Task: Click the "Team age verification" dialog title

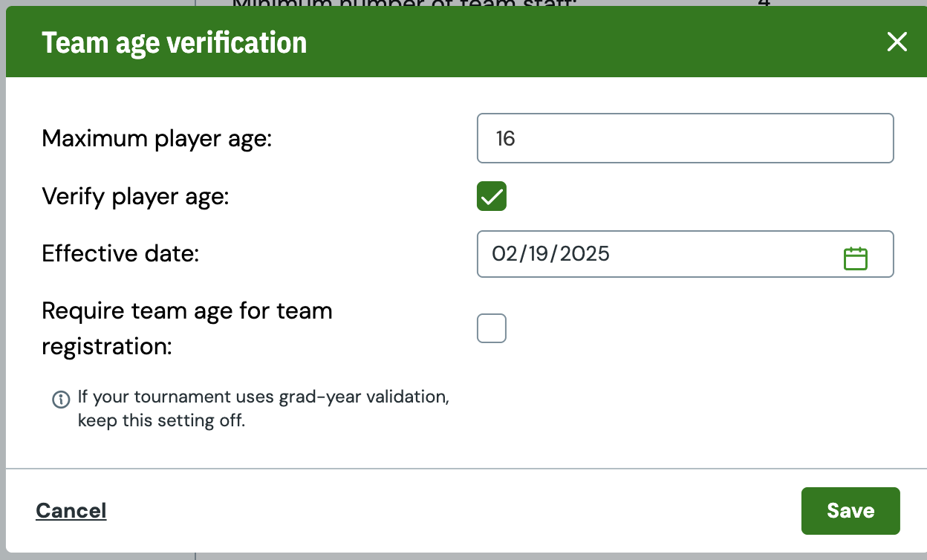Action: point(175,42)
